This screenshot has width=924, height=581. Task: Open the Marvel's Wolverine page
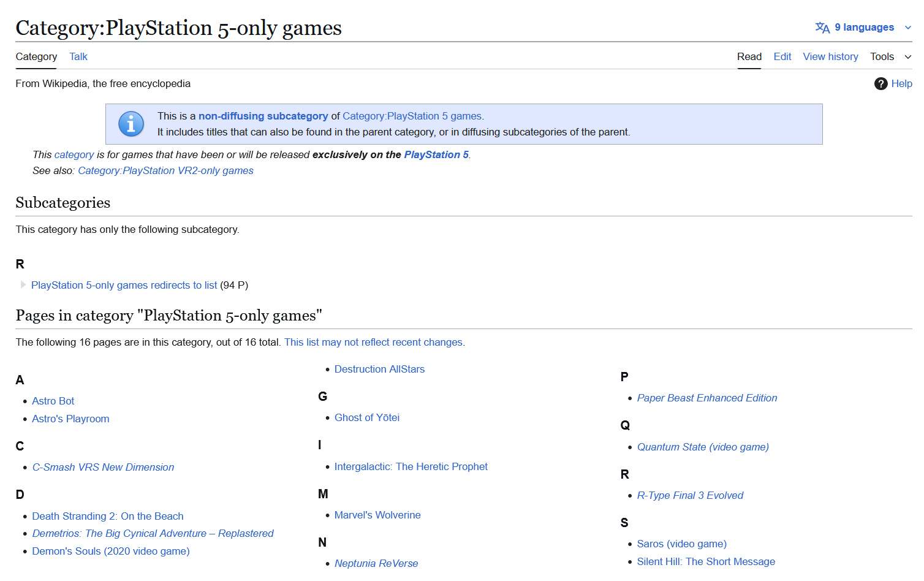pyautogui.click(x=377, y=515)
